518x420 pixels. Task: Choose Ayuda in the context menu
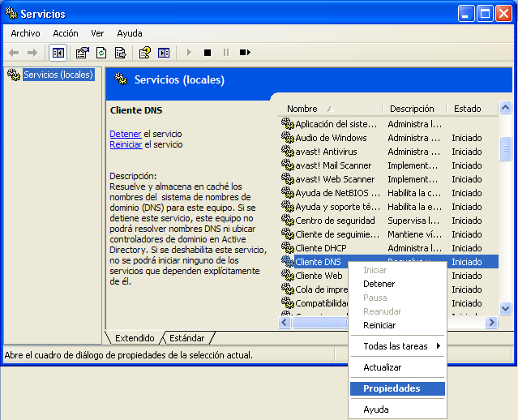(x=397, y=409)
